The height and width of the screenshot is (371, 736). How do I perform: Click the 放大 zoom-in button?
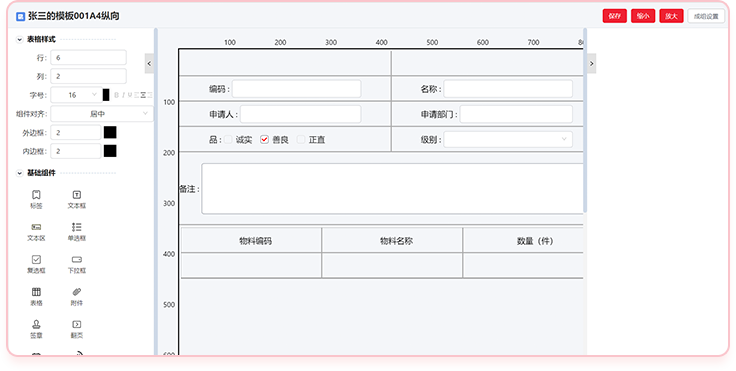click(x=671, y=16)
